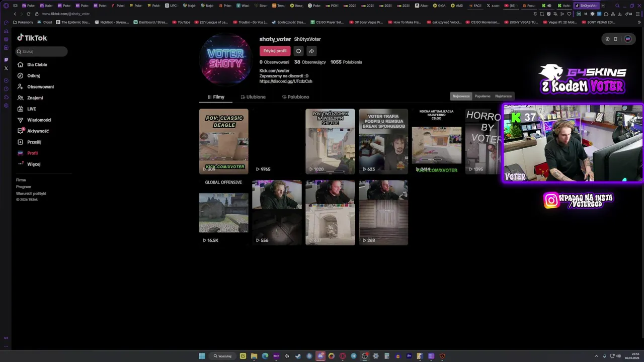Switch to the FACE browser tab
This screenshot has height=362, width=644.
[474, 6]
